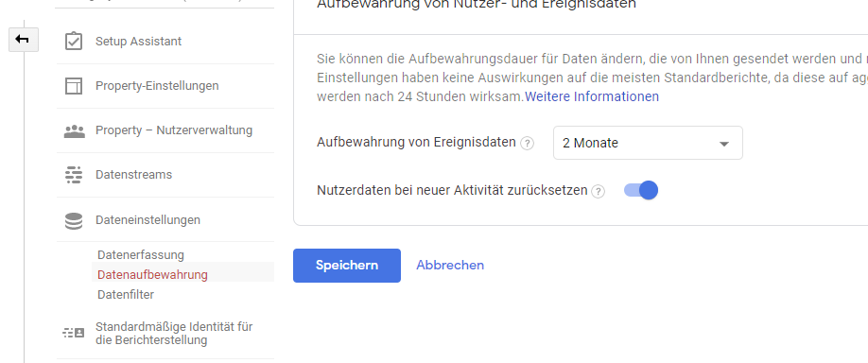The width and height of the screenshot is (868, 363).
Task: Click the Datenstreams icon
Action: tap(74, 175)
